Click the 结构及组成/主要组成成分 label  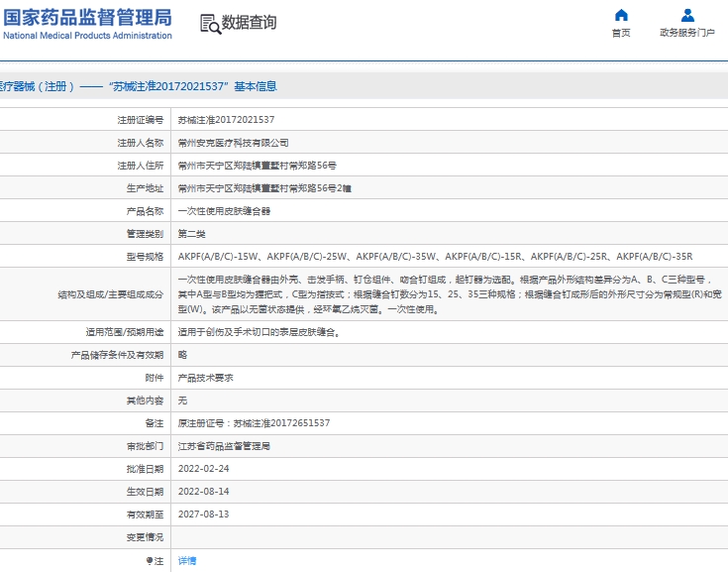tap(111, 294)
